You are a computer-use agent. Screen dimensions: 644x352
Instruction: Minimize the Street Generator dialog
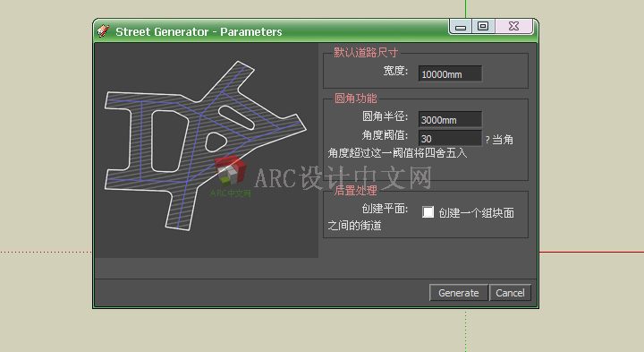461,27
